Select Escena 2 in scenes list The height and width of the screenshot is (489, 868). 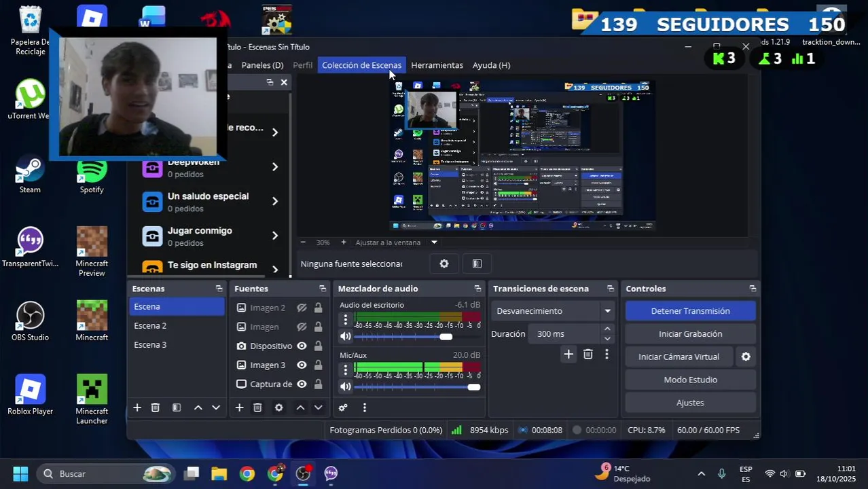(177, 326)
